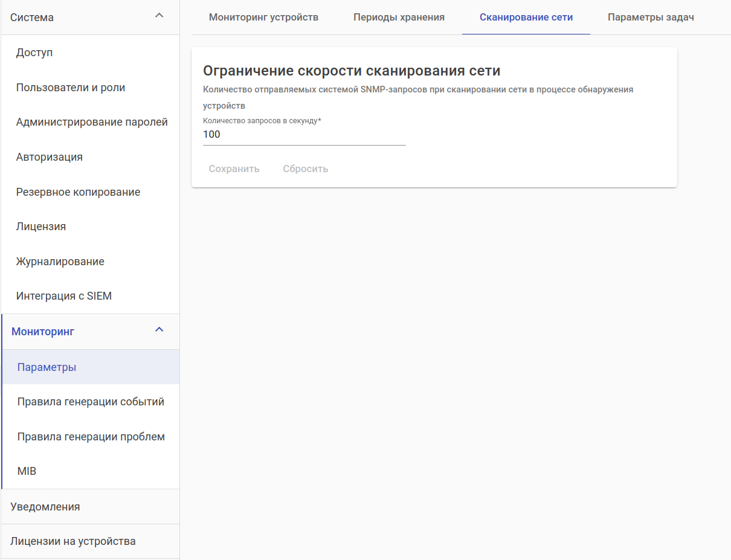
Task: Open Доступ in the sidebar
Action: (34, 53)
